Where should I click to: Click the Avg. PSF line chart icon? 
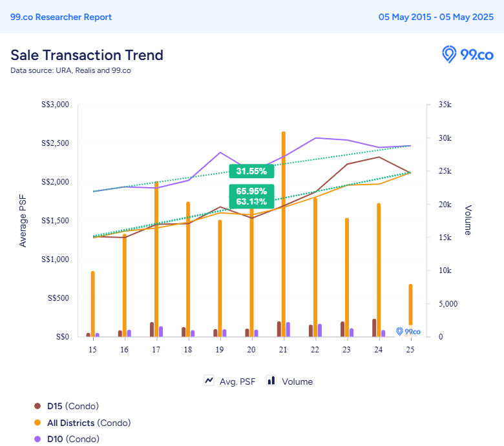click(209, 381)
